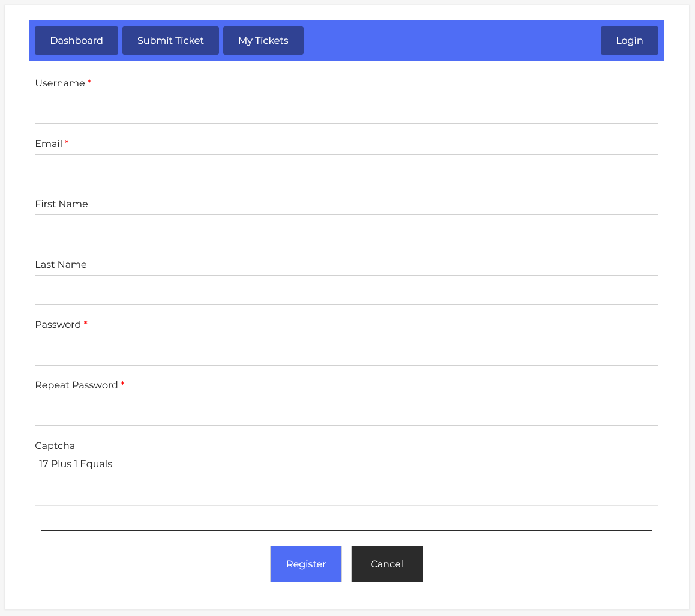Click the Captcha heading label
695x616 pixels.
pos(55,446)
